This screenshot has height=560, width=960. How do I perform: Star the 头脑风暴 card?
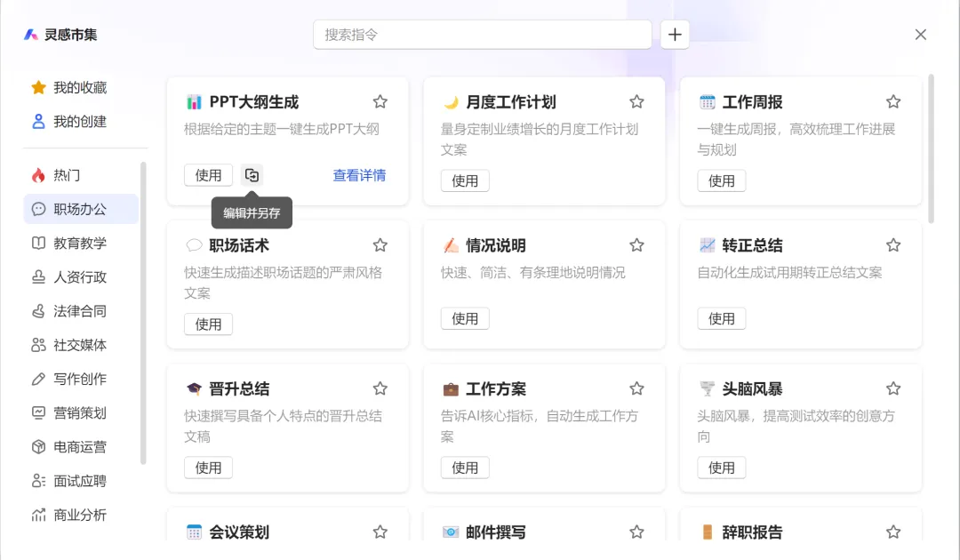[893, 388]
